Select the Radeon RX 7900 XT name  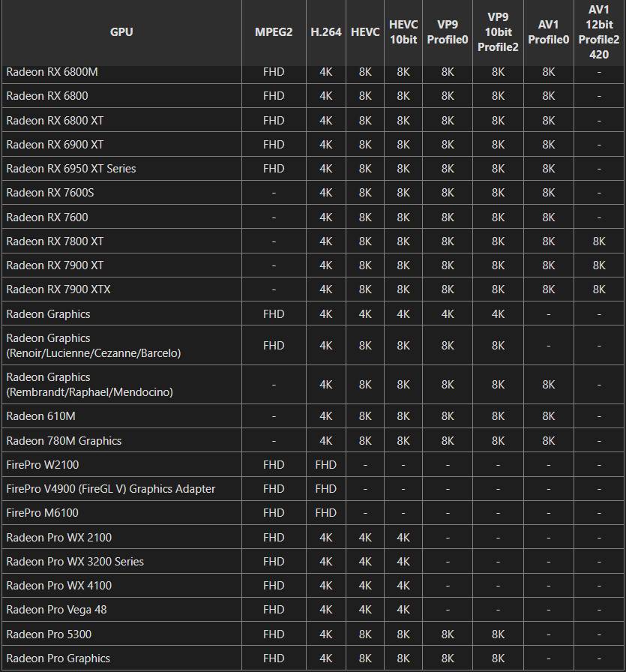coord(55,265)
